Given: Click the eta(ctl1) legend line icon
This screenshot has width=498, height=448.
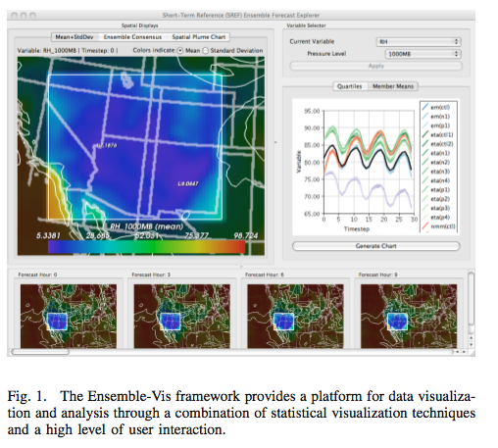Looking at the screenshot, I should (424, 134).
